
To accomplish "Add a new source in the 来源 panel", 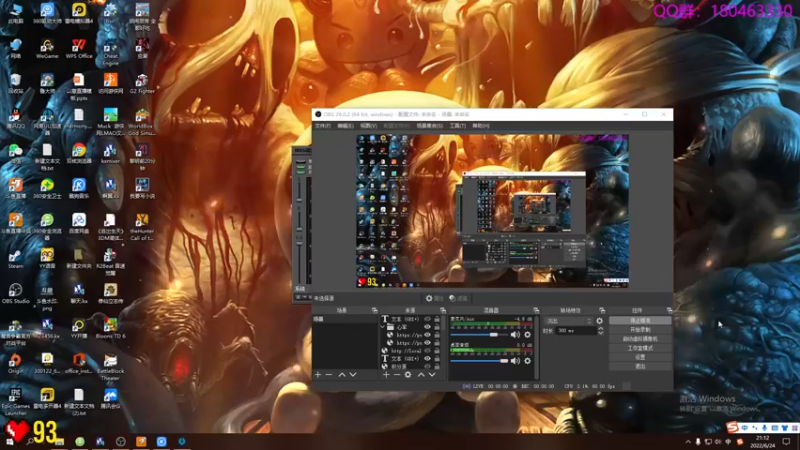I will 386,375.
